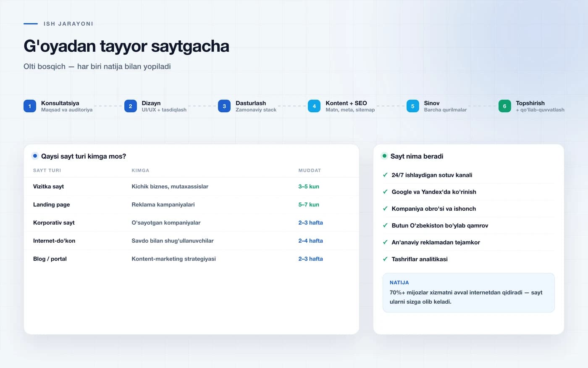The height and width of the screenshot is (368, 588).
Task: Click checkmark next to 'Kompaniya obro'si va ishonch'
Action: pyautogui.click(x=385, y=209)
